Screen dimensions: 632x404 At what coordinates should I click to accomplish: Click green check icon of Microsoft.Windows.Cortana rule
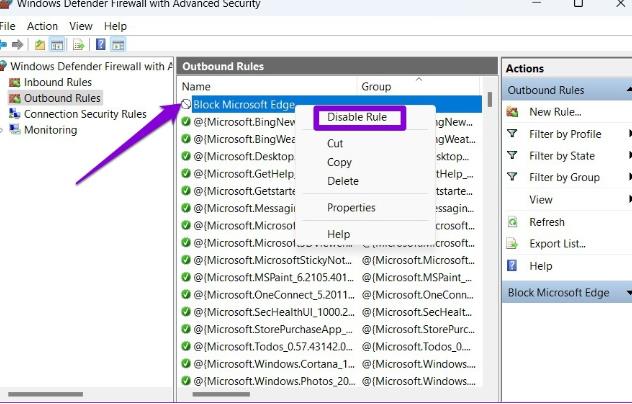point(186,364)
